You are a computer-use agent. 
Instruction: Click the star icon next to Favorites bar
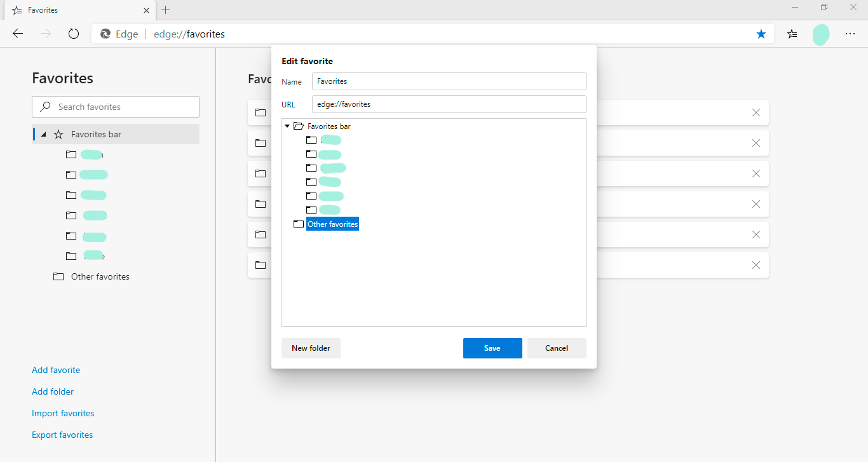click(x=58, y=134)
